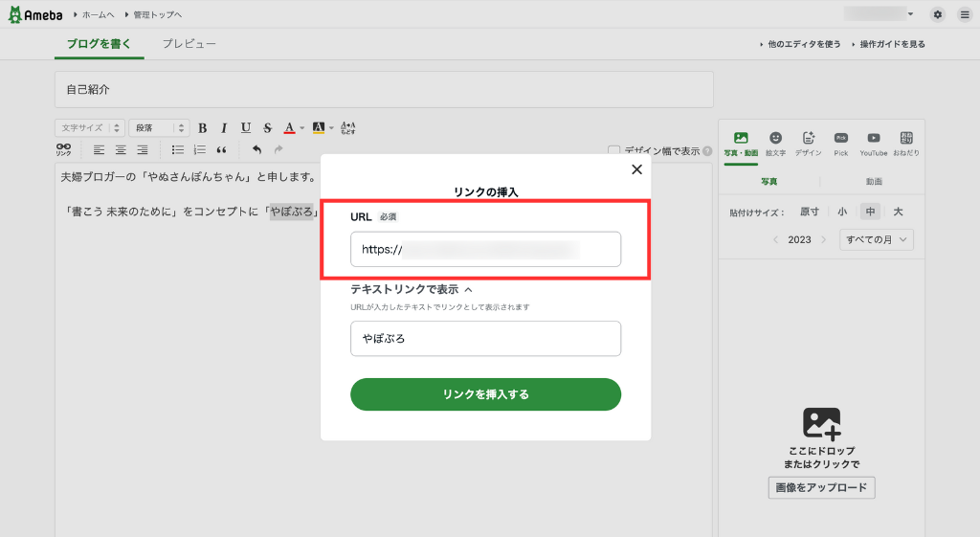Switch to the プレビュー tab
The width and height of the screenshot is (980, 537).
189,44
